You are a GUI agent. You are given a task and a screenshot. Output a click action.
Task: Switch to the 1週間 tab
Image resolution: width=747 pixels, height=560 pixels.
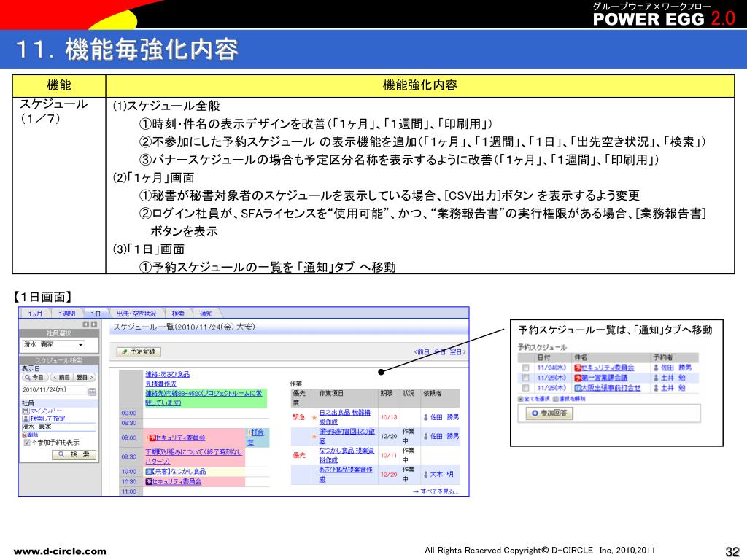click(x=66, y=314)
